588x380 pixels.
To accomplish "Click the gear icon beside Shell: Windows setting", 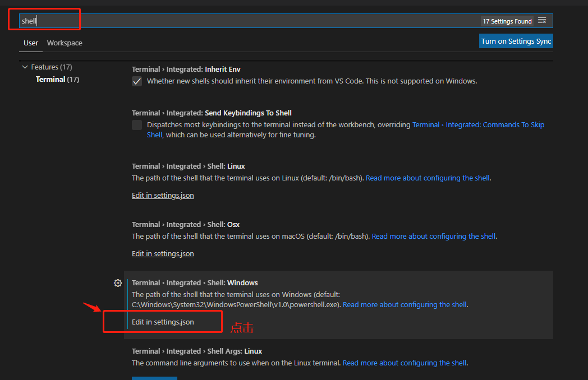I will click(118, 283).
